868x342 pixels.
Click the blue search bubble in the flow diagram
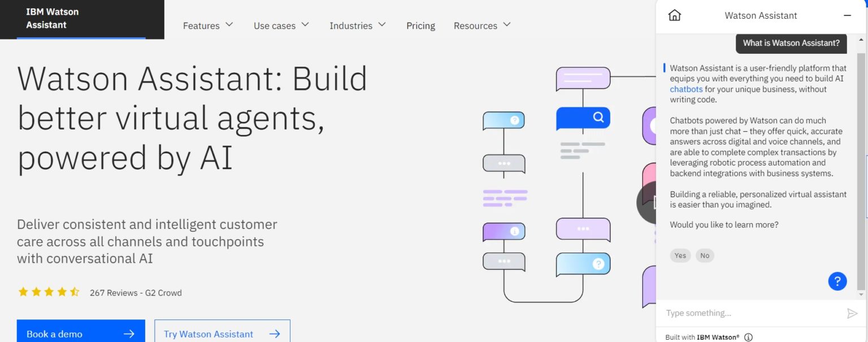click(583, 118)
